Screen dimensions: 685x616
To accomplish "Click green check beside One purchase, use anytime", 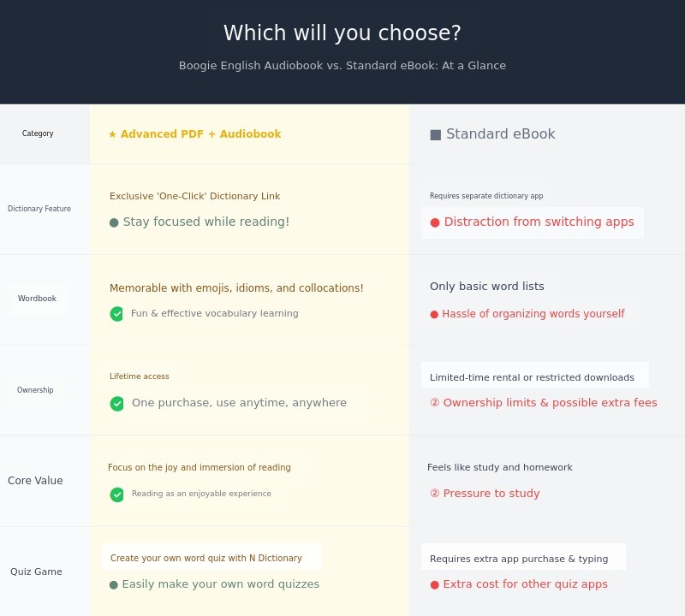I will (x=116, y=404).
